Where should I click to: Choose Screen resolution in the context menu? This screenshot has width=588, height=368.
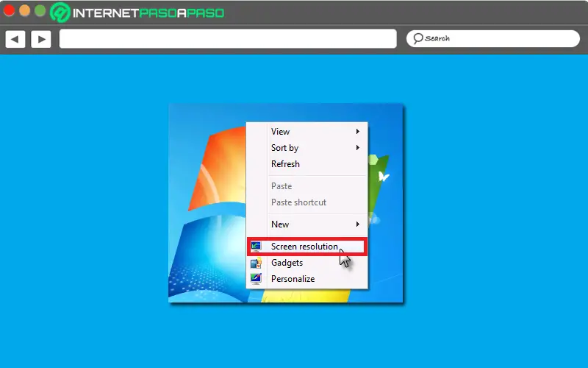[x=306, y=247]
